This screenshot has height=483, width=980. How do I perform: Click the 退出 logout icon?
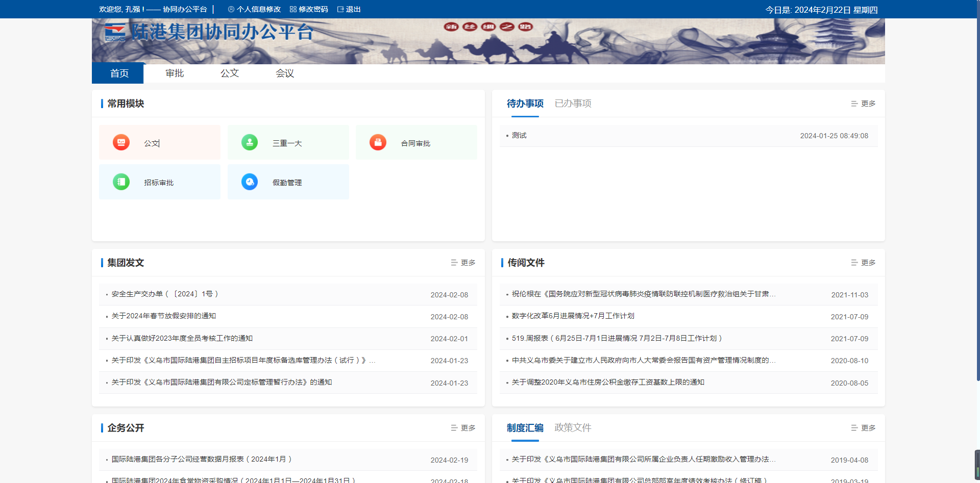(340, 9)
